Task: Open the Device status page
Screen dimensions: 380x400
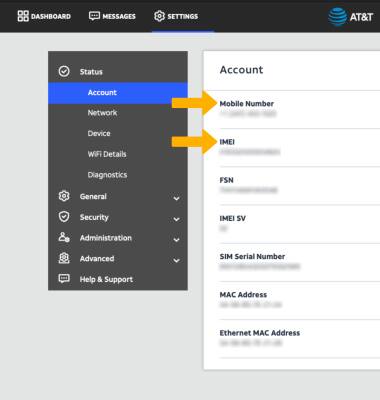Action: [x=99, y=133]
